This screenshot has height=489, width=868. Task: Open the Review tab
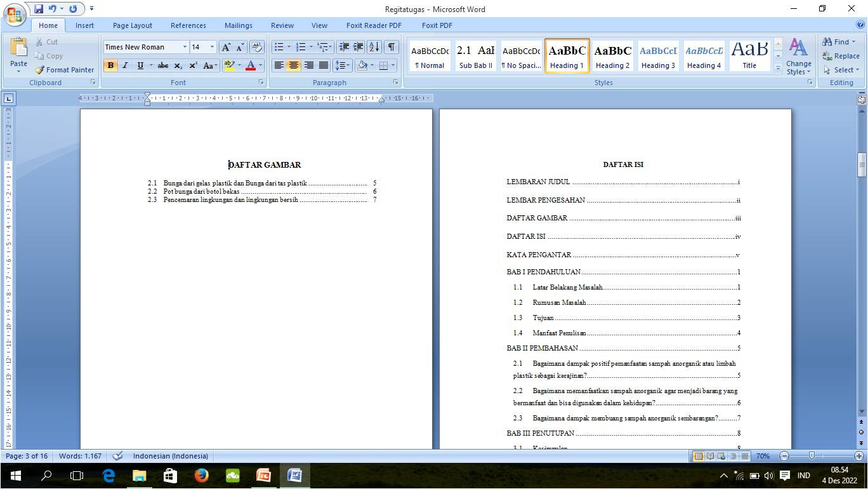282,25
